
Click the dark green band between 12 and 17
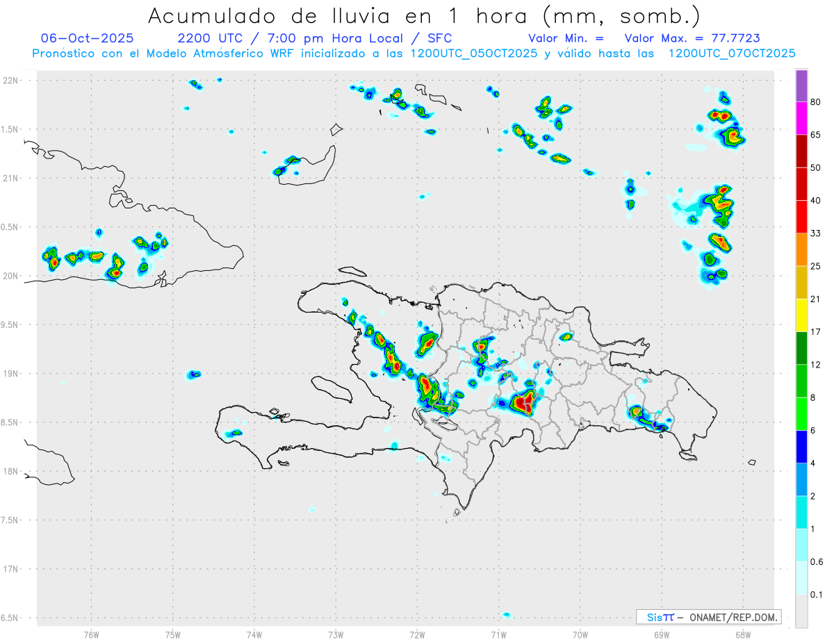801,348
